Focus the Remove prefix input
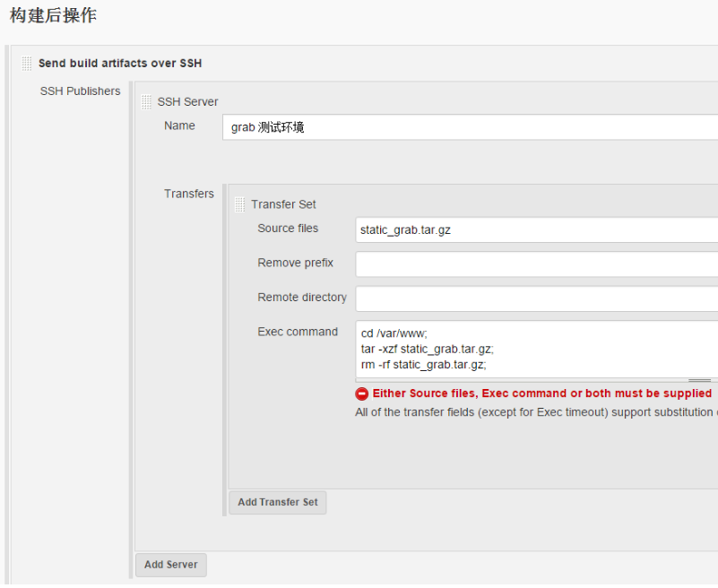This screenshot has height=588, width=718. tap(537, 264)
